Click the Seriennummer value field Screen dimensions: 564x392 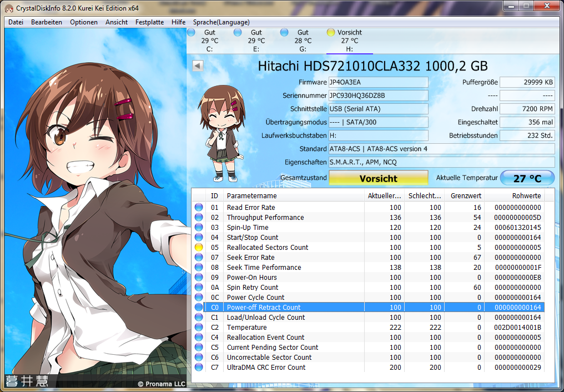point(377,96)
